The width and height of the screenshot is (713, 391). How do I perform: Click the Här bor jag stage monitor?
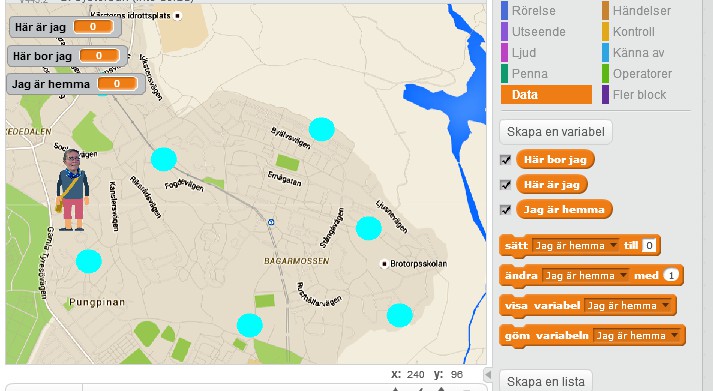67,56
